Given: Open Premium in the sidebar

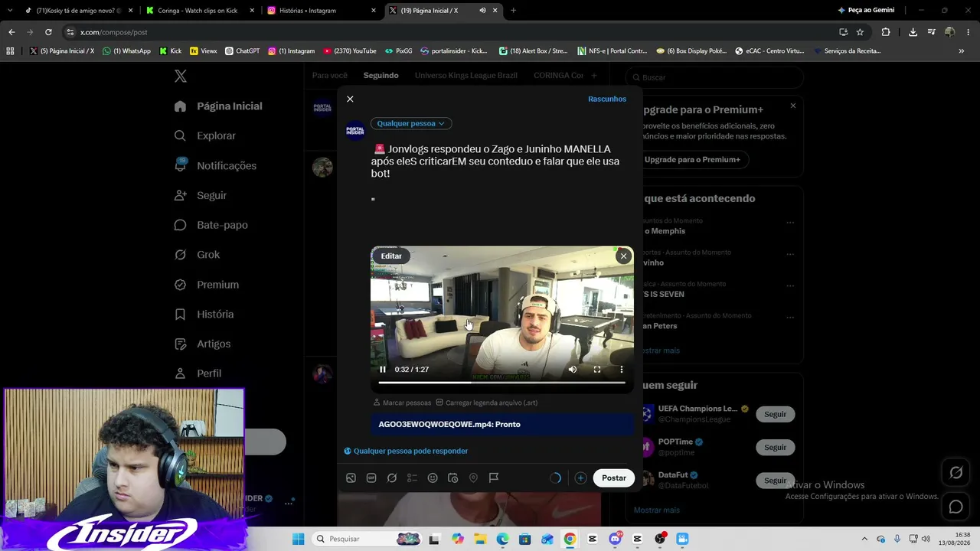Looking at the screenshot, I should [207, 285].
